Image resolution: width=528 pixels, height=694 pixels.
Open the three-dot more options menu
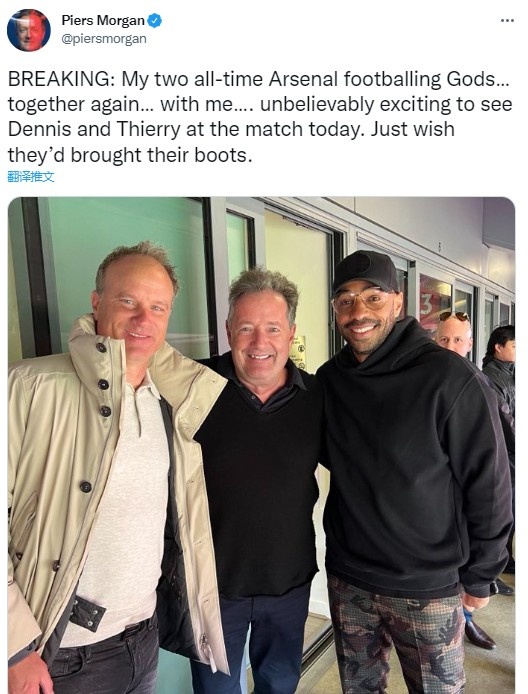click(x=507, y=20)
